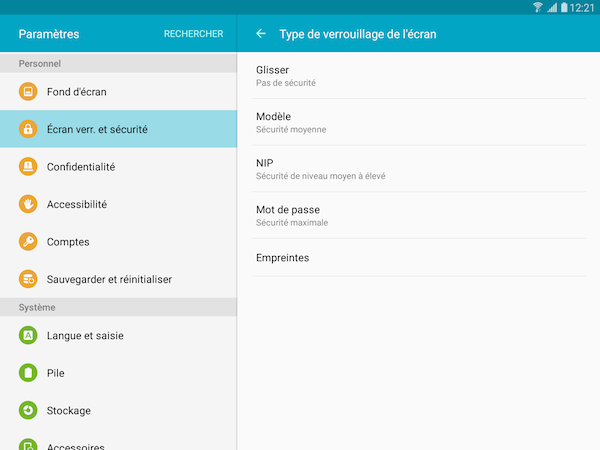The width and height of the screenshot is (600, 450).
Task: Tap the back arrow in the header
Action: pyautogui.click(x=261, y=34)
